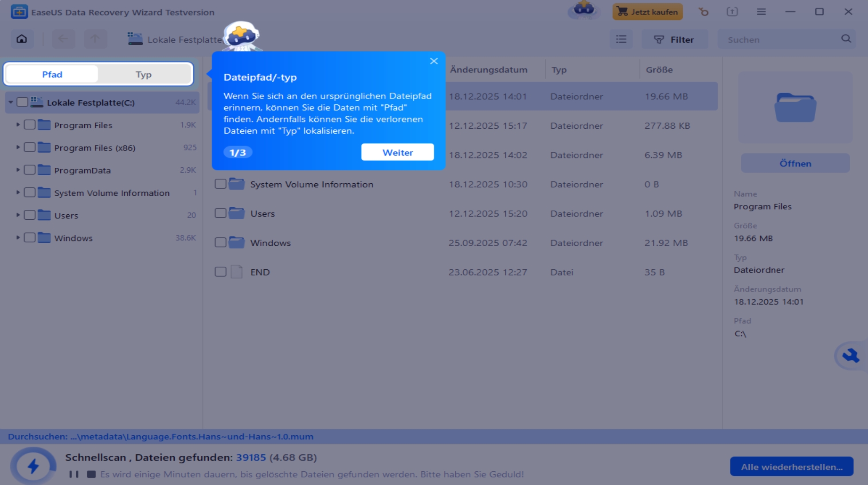868x485 pixels.
Task: Stop the scan with stop icon
Action: (91, 474)
